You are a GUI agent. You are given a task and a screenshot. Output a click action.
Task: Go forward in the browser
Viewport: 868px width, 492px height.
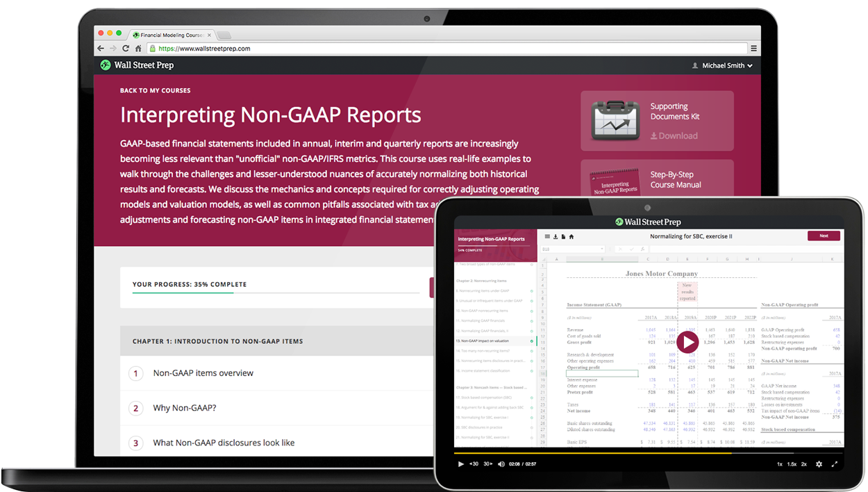113,49
